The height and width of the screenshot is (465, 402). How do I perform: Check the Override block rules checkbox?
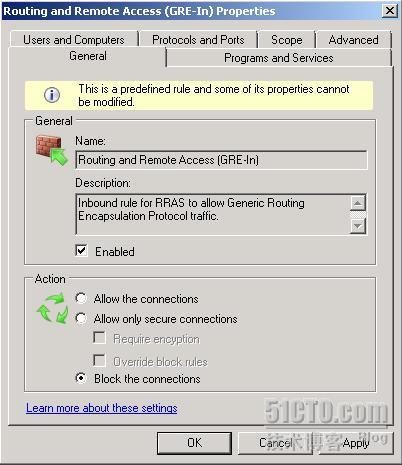(x=99, y=361)
